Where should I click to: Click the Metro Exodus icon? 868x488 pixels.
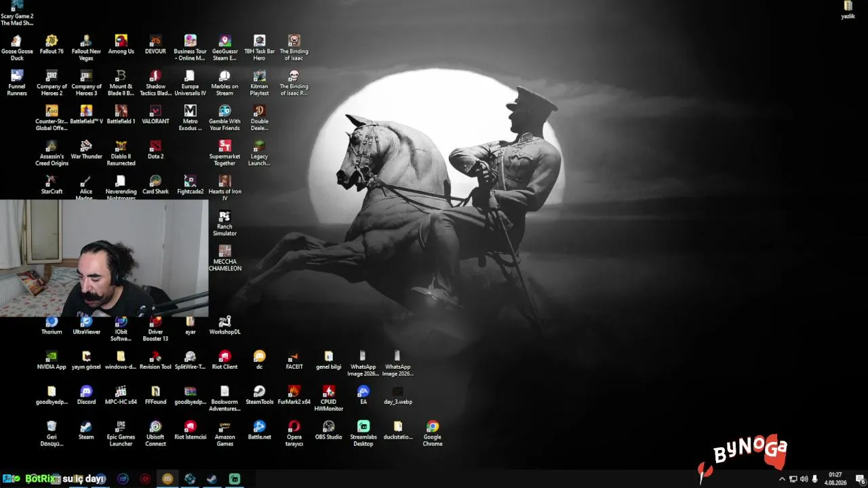[x=190, y=118]
